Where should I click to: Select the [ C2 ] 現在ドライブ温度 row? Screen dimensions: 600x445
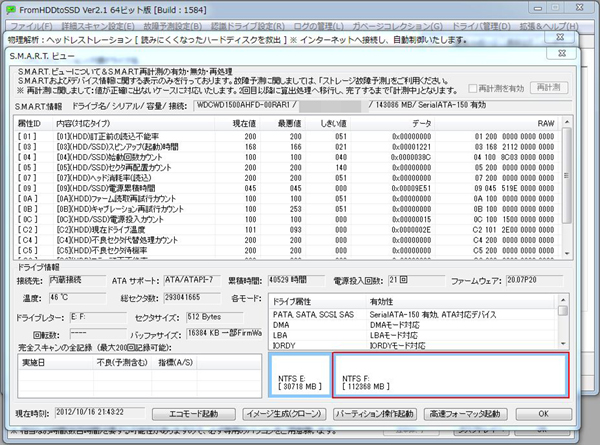pyautogui.click(x=288, y=230)
